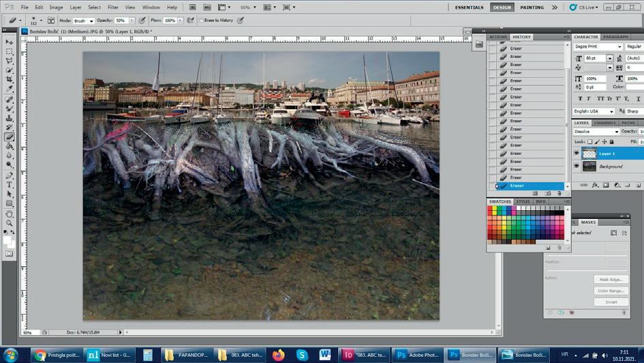This screenshot has width=644, height=363.
Task: Select the Blur tool
Action: (9, 156)
